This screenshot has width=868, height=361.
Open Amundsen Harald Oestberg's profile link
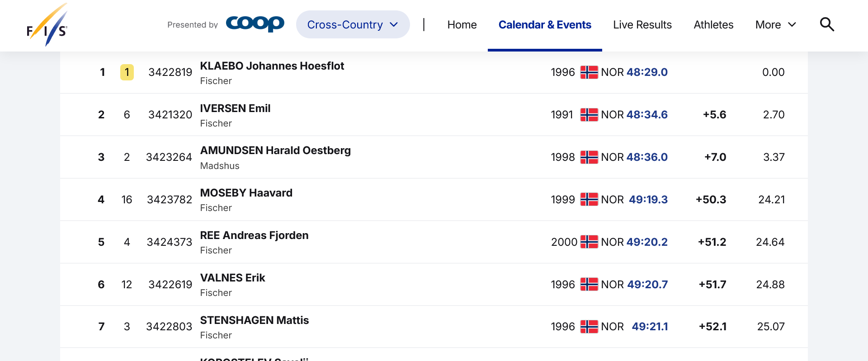coord(275,150)
